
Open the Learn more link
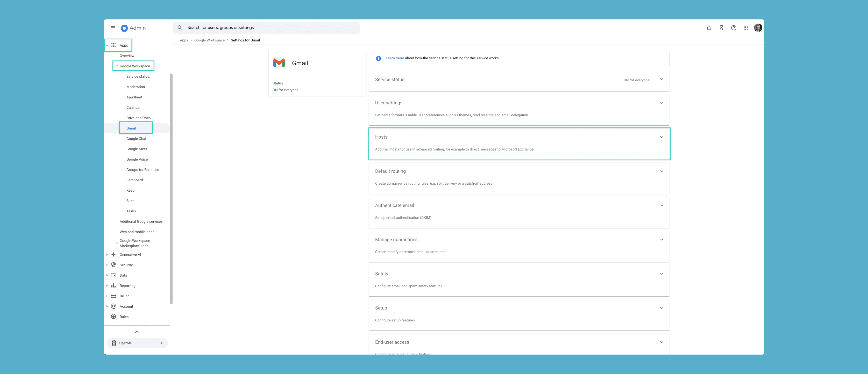coord(395,58)
